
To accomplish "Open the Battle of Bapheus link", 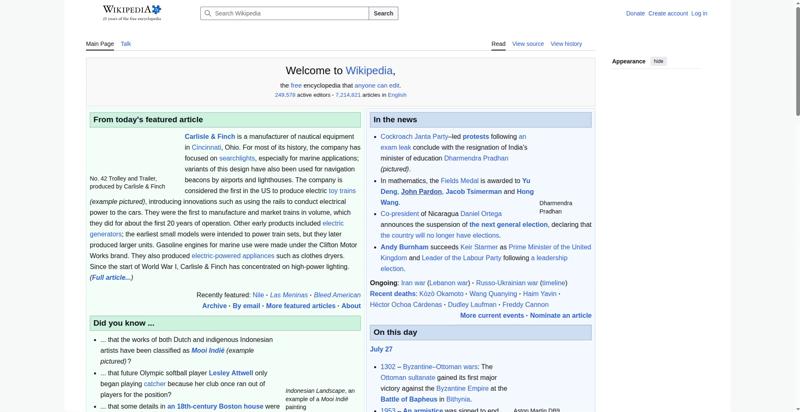I will pos(409,399).
